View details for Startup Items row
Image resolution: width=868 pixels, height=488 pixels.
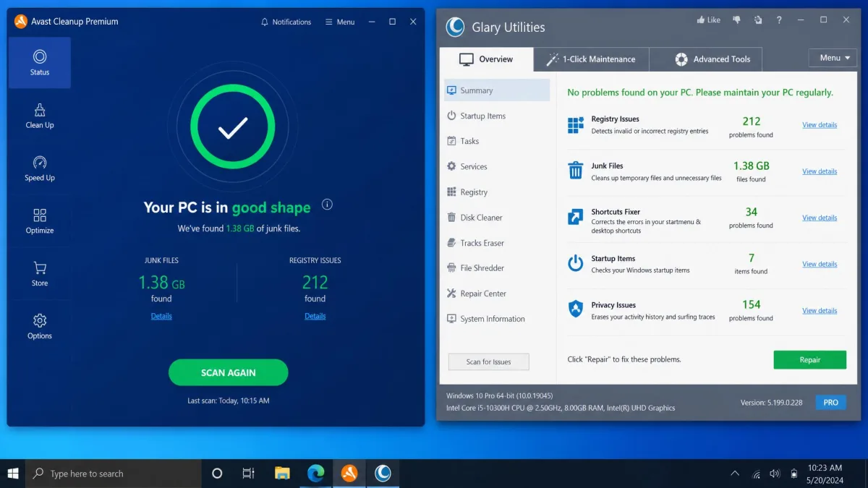coord(820,264)
